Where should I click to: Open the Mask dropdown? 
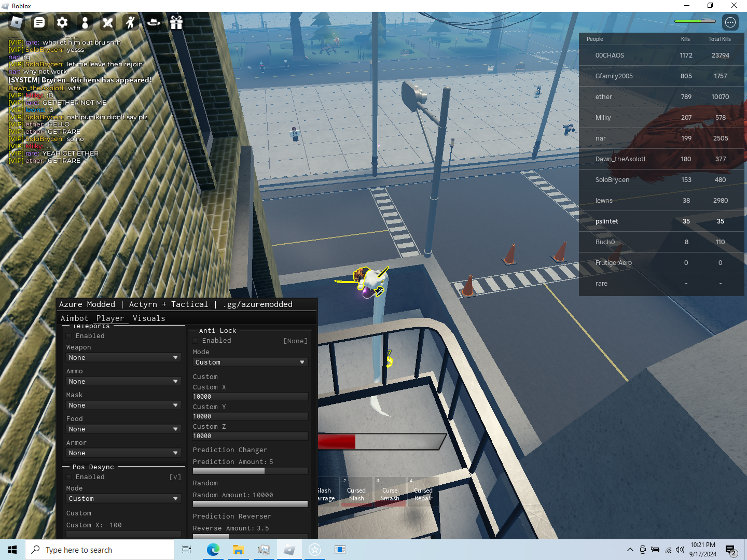click(123, 405)
